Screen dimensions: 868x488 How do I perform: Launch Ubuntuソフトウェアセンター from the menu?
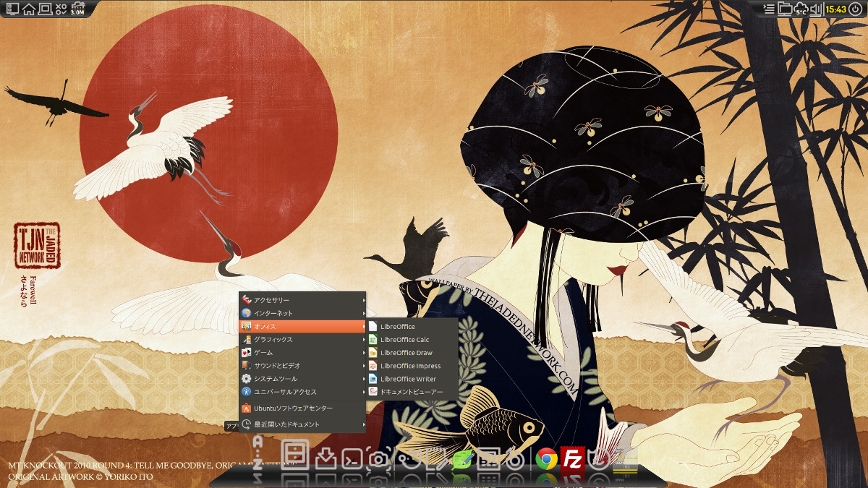pos(303,408)
